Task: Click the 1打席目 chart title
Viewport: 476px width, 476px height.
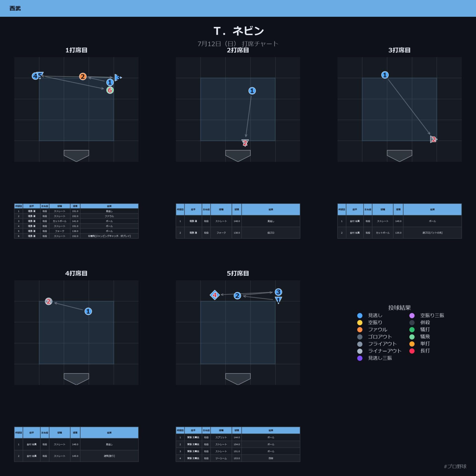Action: tap(76, 50)
